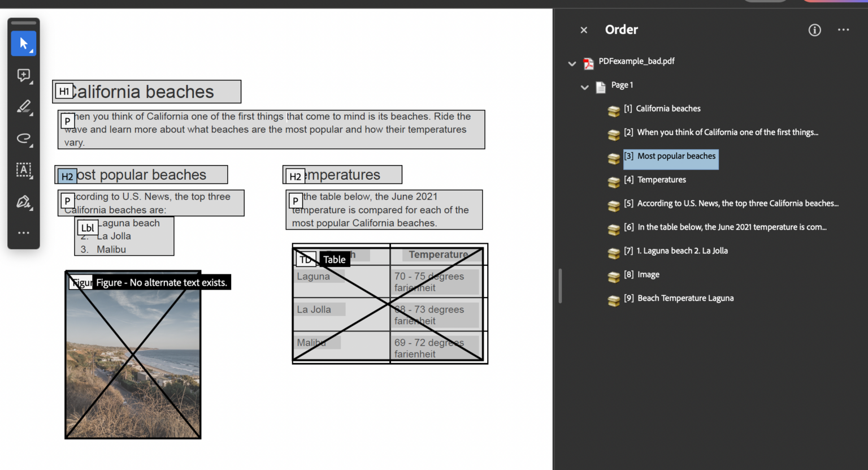Close the Order panel
Viewport: 868px width, 470px height.
584,30
